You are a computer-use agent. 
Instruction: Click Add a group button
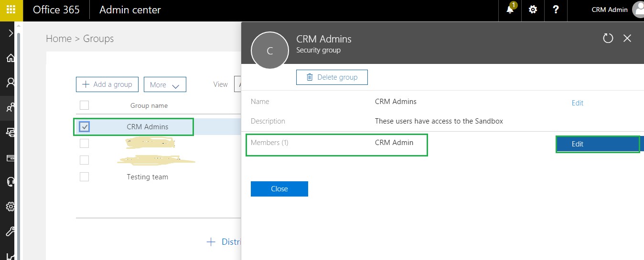pyautogui.click(x=107, y=84)
